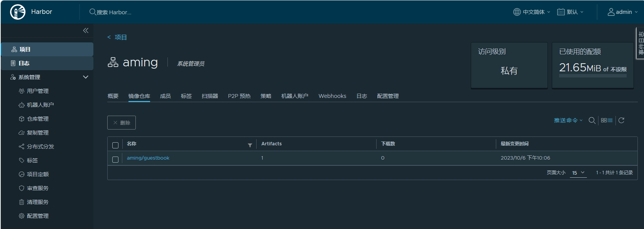Switch between card and list view icon

(607, 120)
